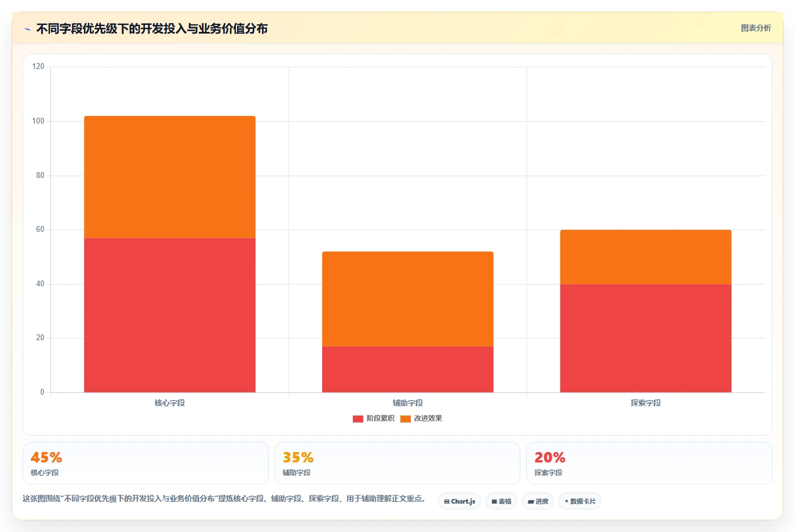Select the orange 探索字段 bar segment
795x532 pixels.
coord(646,257)
